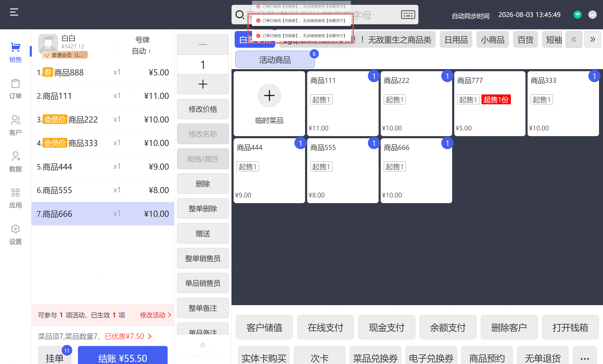Select order line 1 商品888
603x364 pixels.
[x=103, y=72]
